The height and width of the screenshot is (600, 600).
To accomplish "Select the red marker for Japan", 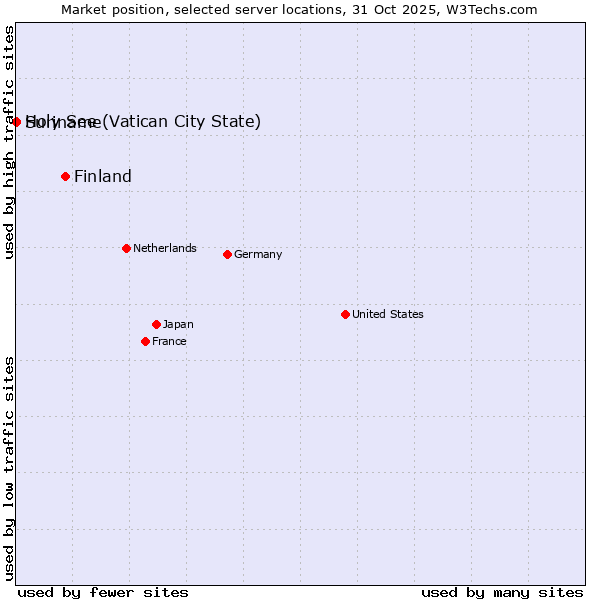I will [156, 324].
